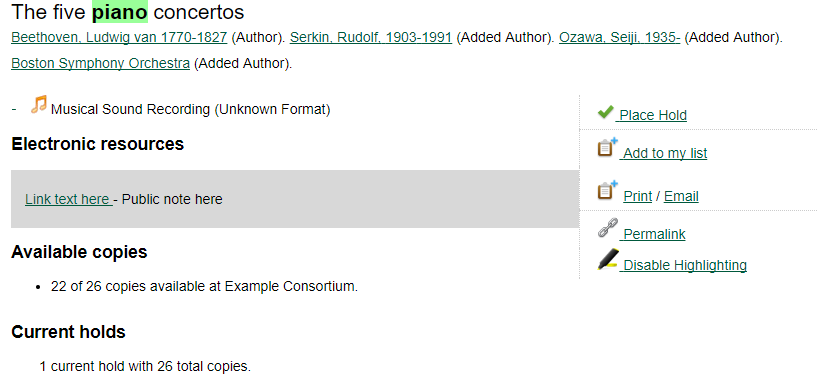Click the clipboard icon beside Print / Email

tap(607, 191)
